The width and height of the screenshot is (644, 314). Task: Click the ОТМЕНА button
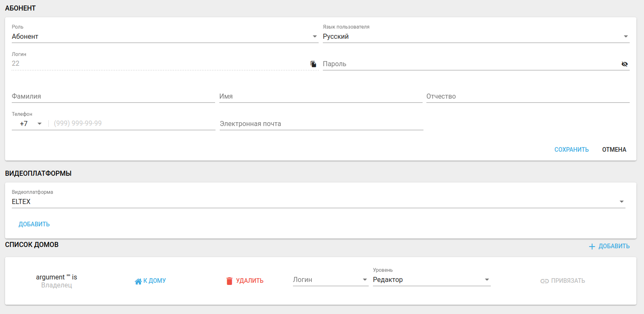[x=614, y=150]
